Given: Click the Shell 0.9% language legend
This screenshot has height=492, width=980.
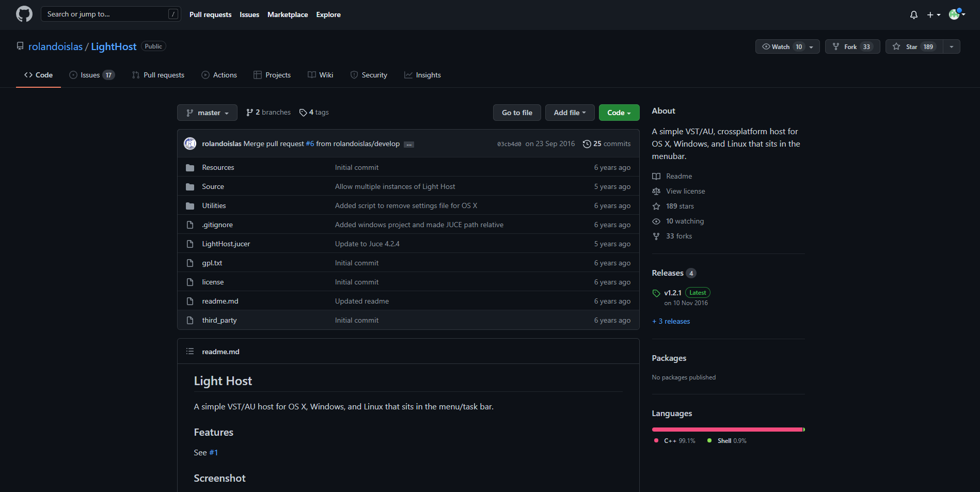Looking at the screenshot, I should [727, 440].
